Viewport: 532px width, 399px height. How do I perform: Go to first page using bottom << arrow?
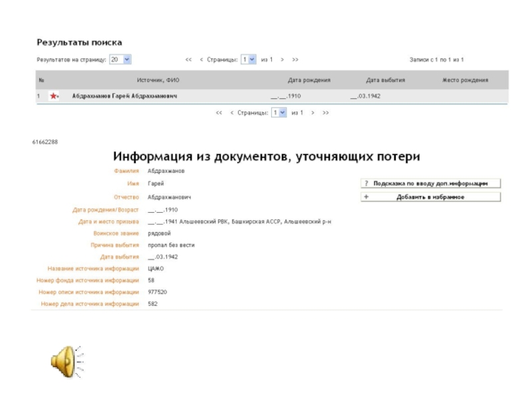tap(219, 113)
